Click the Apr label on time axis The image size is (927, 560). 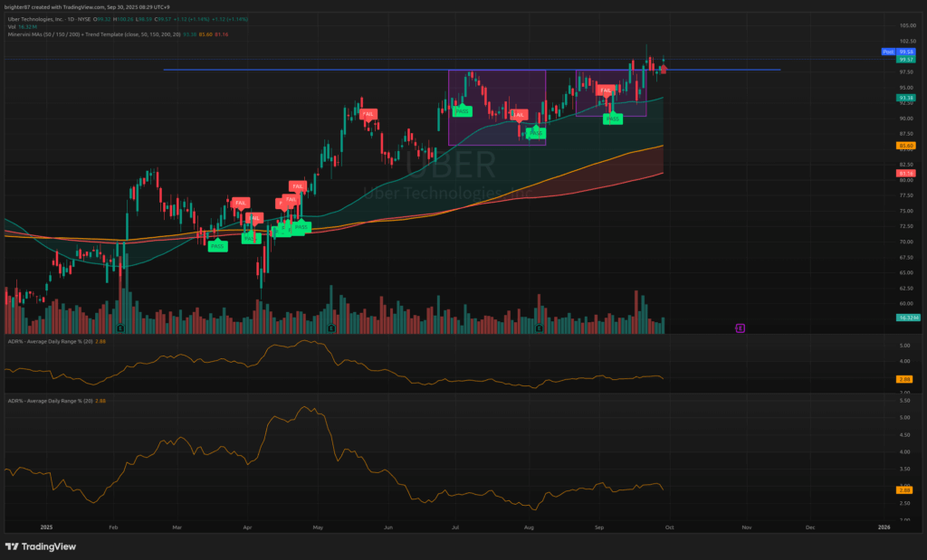247,527
